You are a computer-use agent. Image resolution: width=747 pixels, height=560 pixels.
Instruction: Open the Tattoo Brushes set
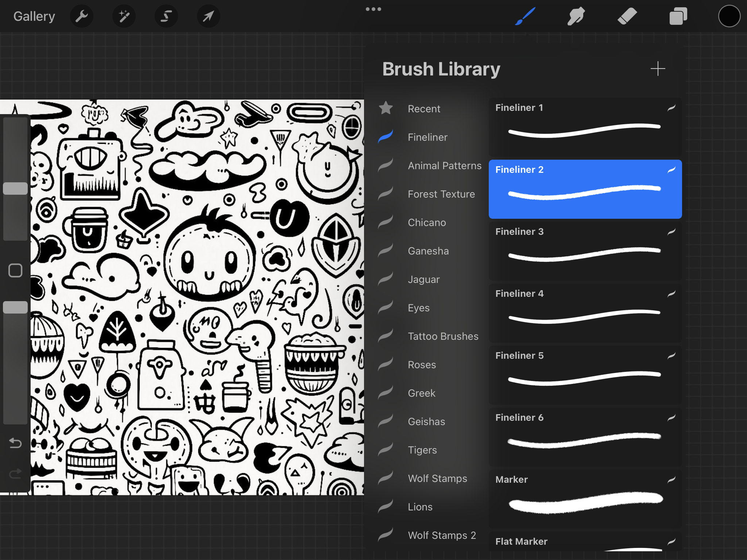pyautogui.click(x=443, y=336)
